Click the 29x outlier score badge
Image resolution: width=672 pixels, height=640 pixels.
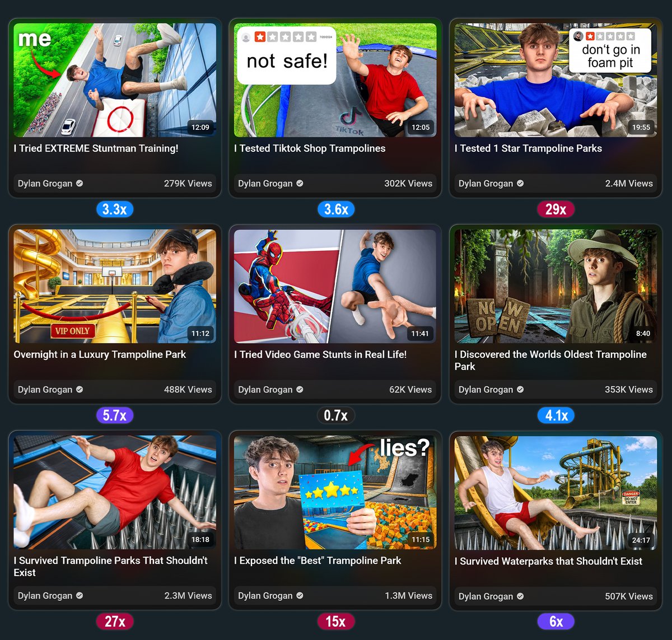[x=556, y=209]
